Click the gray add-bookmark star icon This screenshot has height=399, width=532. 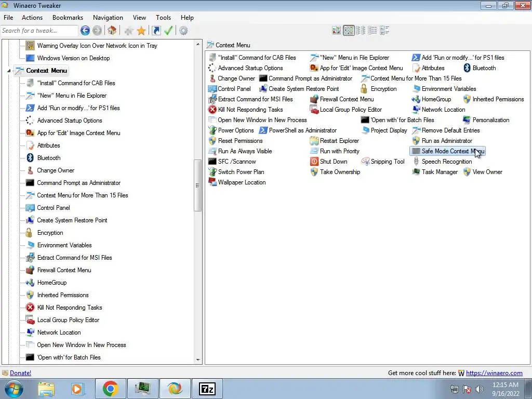129,31
